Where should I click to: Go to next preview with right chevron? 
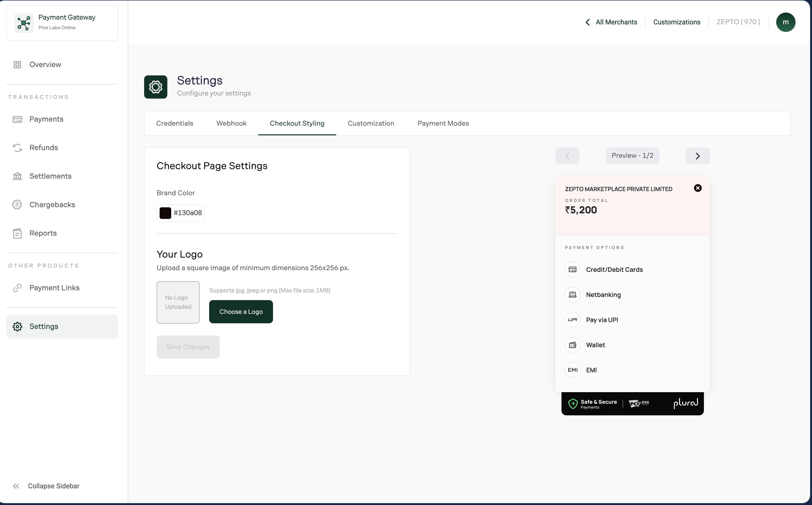[698, 156]
